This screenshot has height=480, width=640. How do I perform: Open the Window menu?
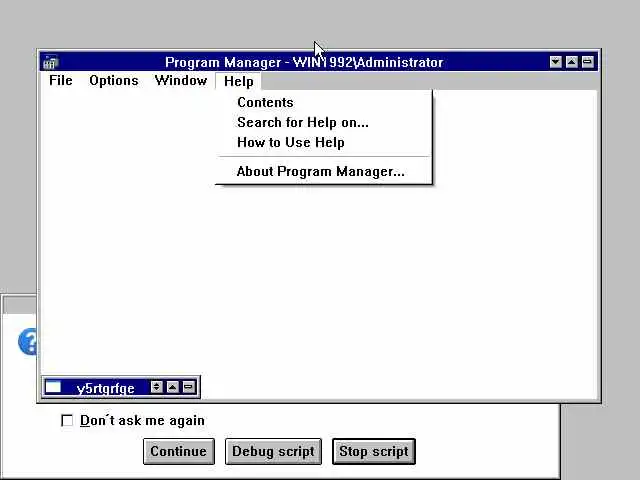pos(181,80)
